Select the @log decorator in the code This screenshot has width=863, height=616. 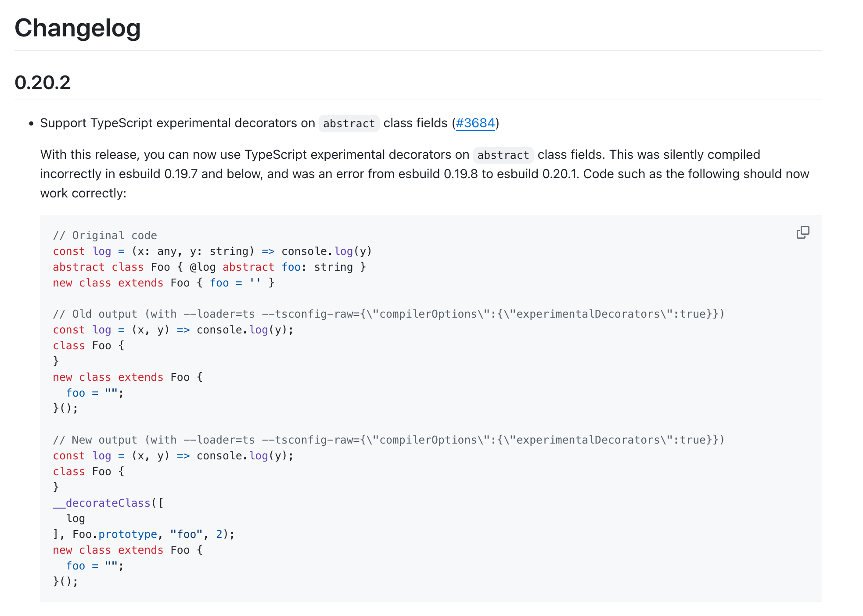tap(202, 267)
